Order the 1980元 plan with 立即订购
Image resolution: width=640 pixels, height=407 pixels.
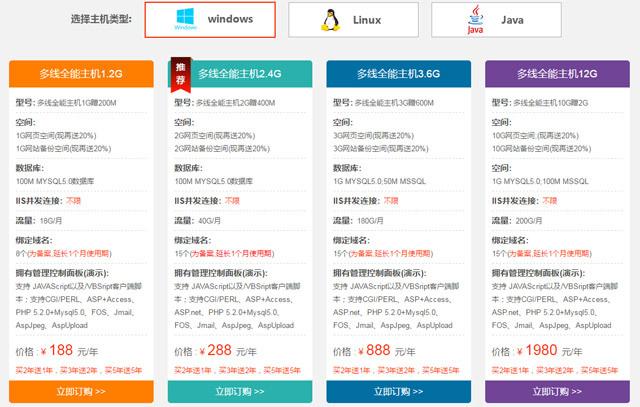tap(558, 391)
